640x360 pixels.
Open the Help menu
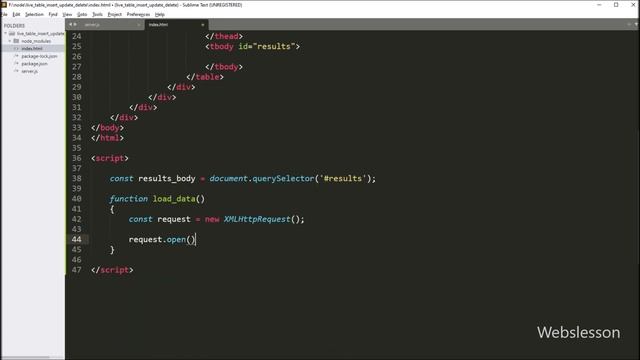(160, 14)
